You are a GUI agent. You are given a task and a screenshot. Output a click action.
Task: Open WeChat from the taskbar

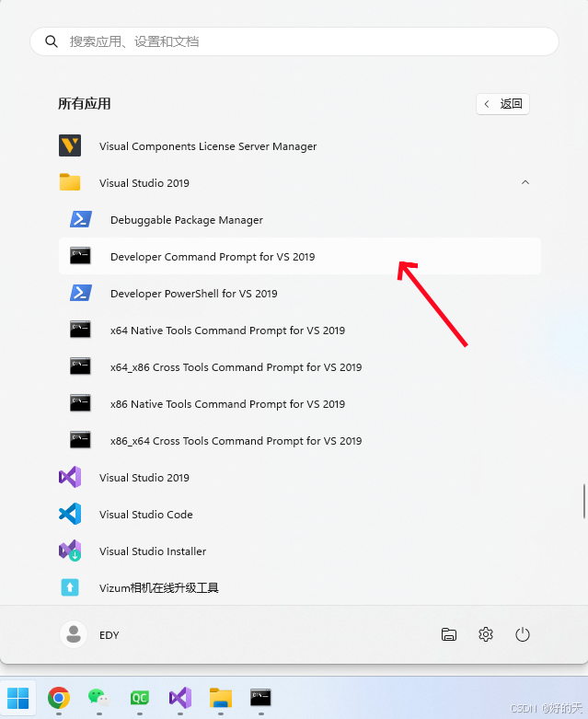pos(99,698)
